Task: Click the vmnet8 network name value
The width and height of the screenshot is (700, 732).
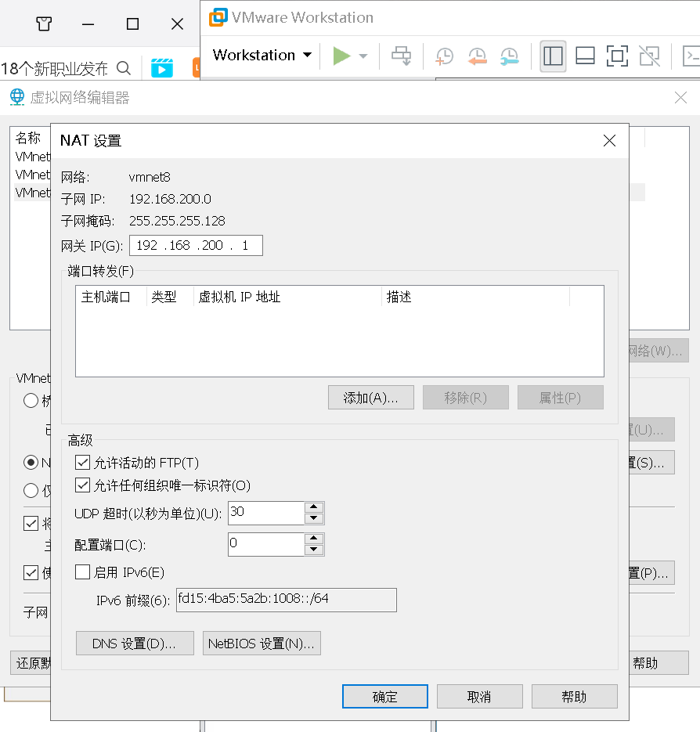Action: (x=150, y=177)
